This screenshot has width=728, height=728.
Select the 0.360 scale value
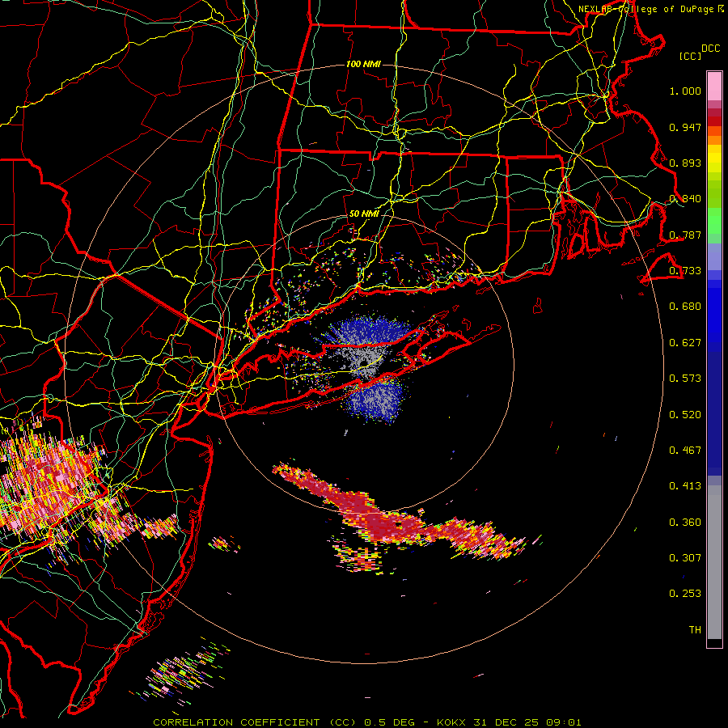coord(685,523)
